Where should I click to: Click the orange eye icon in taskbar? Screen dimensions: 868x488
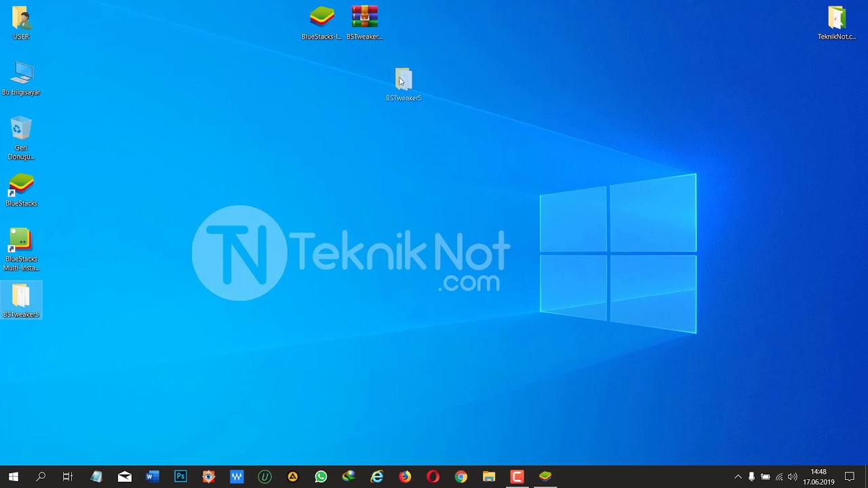coord(208,476)
